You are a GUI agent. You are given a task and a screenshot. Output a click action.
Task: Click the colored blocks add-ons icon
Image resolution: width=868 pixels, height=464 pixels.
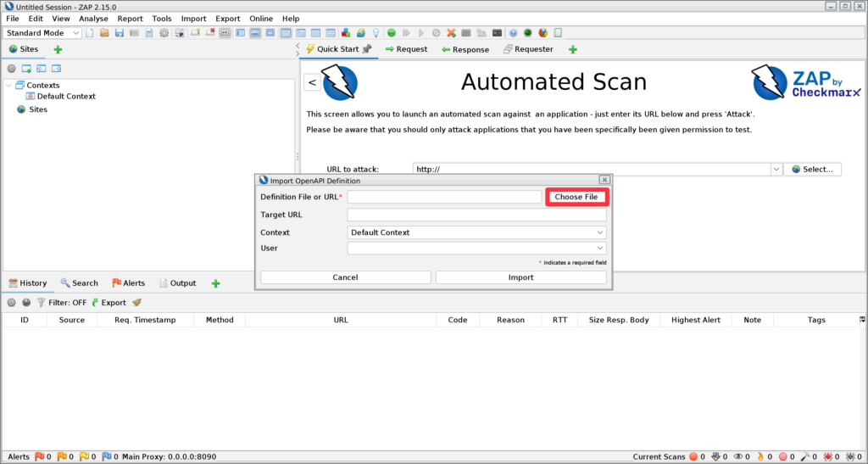click(346, 33)
